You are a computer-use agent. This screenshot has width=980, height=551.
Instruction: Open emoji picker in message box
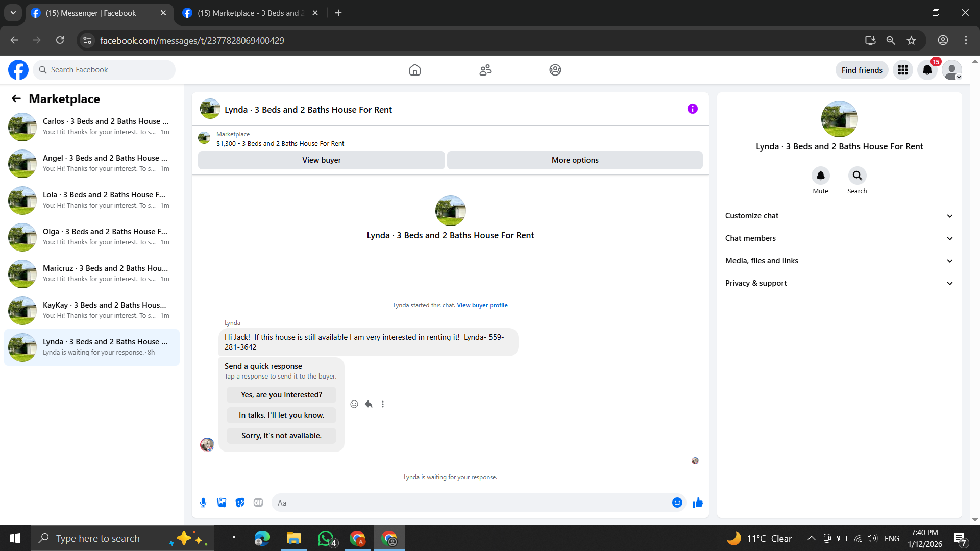tap(677, 503)
